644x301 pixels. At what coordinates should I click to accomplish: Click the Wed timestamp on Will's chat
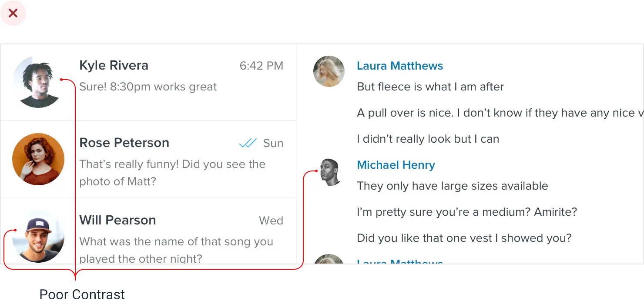coord(271,221)
